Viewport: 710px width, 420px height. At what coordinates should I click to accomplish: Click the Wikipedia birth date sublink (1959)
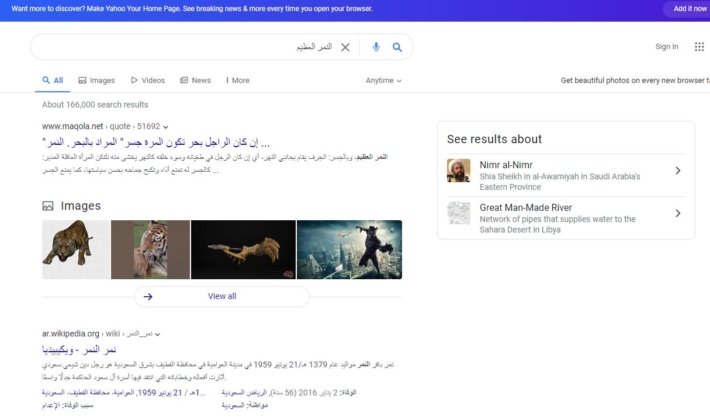pyautogui.click(x=123, y=393)
